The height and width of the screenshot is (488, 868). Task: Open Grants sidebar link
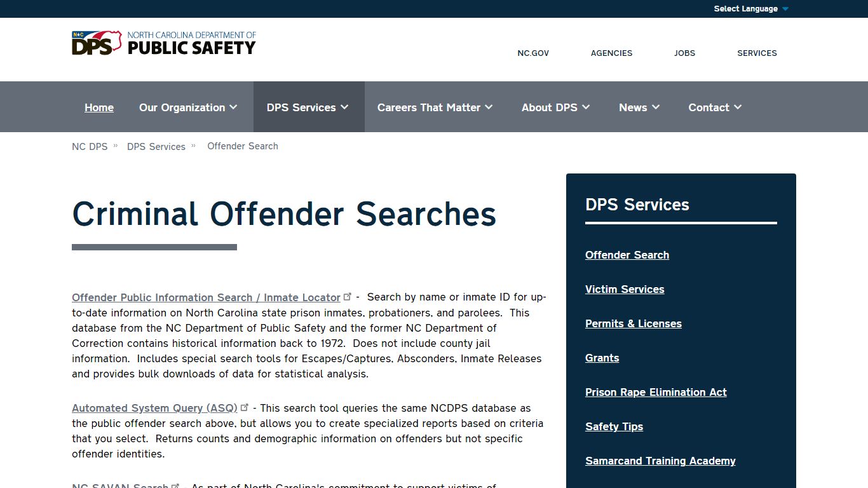point(602,358)
